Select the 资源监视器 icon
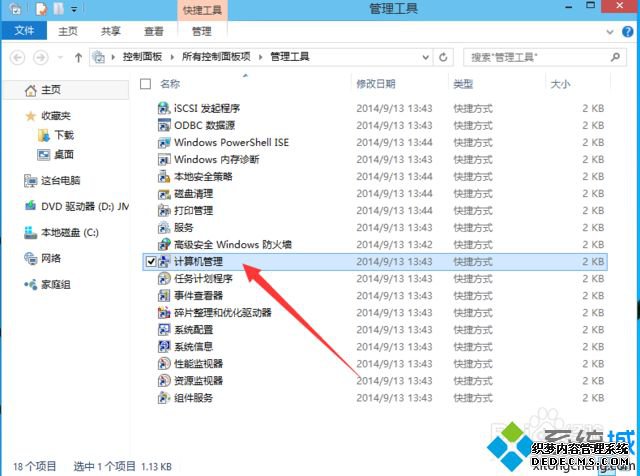The image size is (640, 476). [164, 380]
